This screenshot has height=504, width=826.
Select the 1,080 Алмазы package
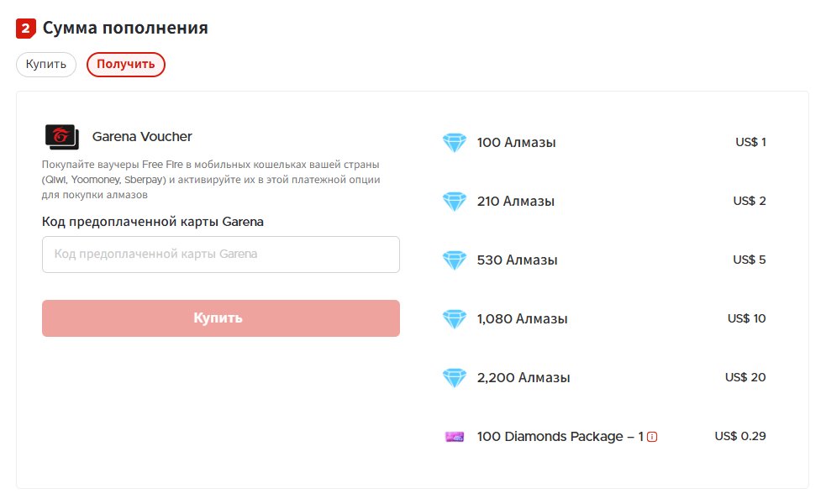pos(522,319)
